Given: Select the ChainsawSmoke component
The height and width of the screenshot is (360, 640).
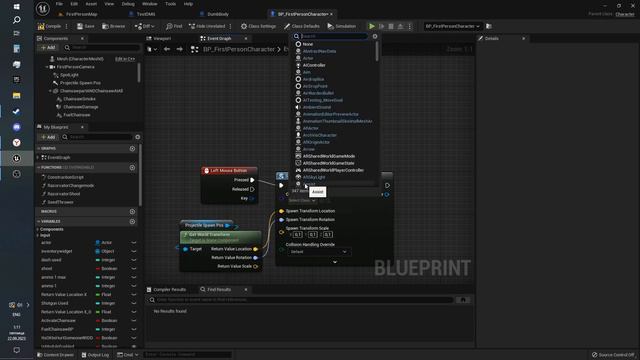Looking at the screenshot, I should (x=79, y=99).
